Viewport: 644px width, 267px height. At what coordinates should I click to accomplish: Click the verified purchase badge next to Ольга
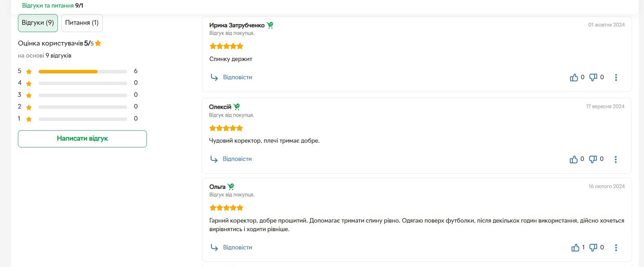(x=231, y=187)
